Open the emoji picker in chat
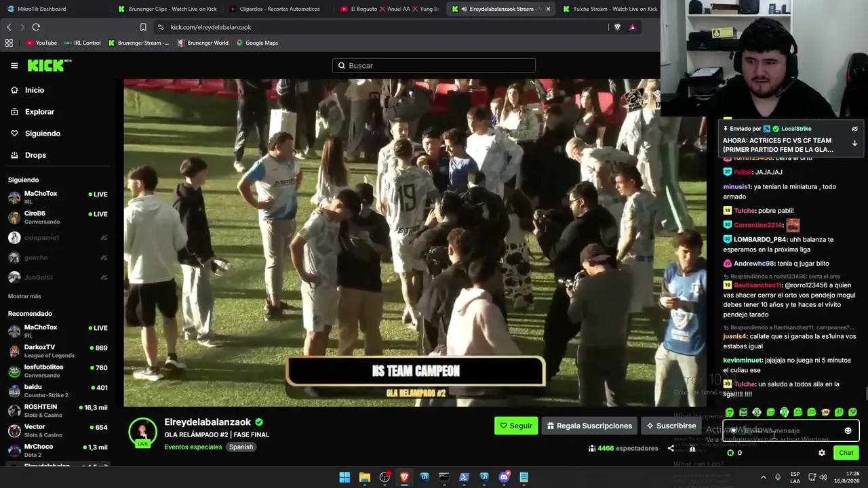 click(848, 430)
